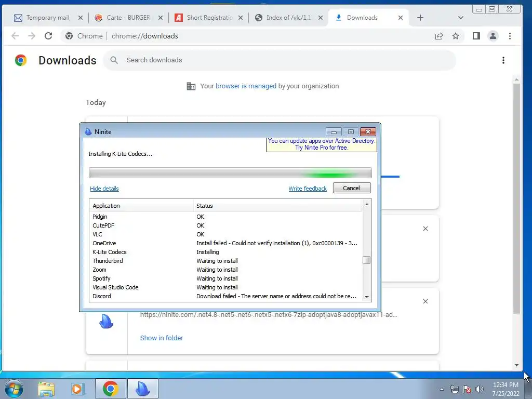Screen dimensions: 532x399
Task: Select the Visual Studio Code row
Action: coord(225,287)
